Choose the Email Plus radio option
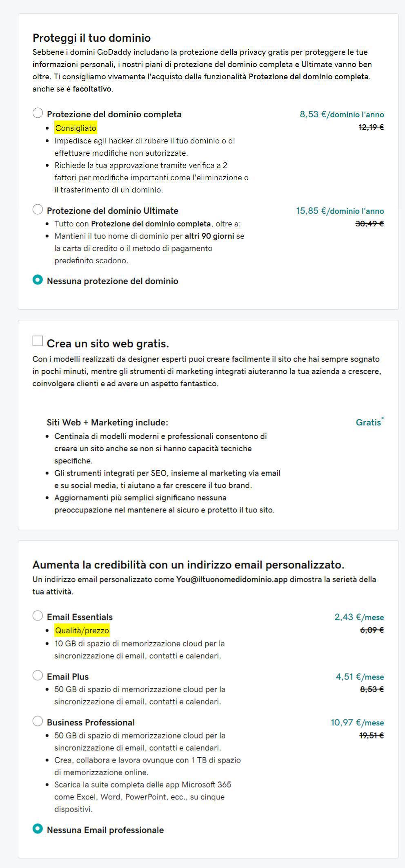 38,676
